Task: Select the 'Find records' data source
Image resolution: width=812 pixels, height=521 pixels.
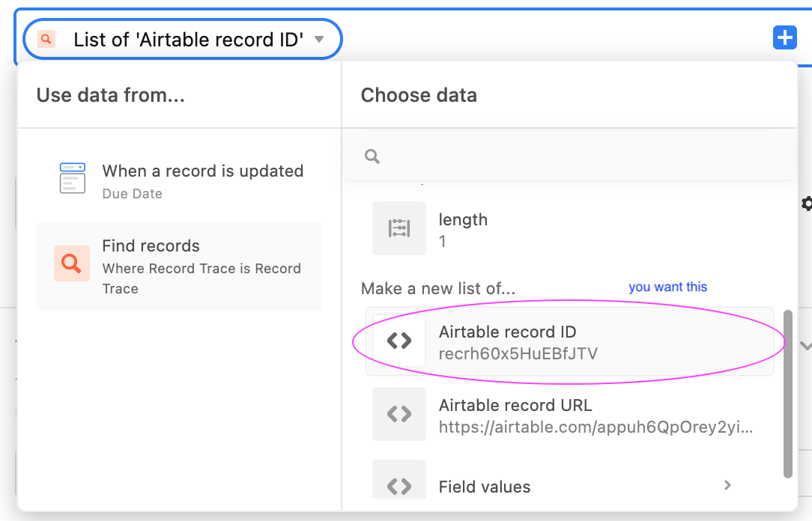Action: (180, 266)
